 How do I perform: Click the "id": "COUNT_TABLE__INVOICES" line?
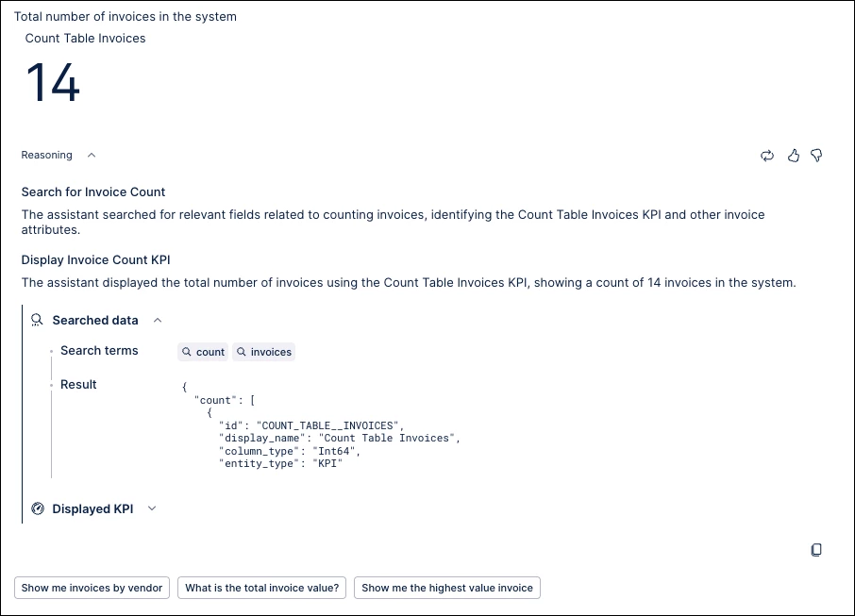point(311,425)
